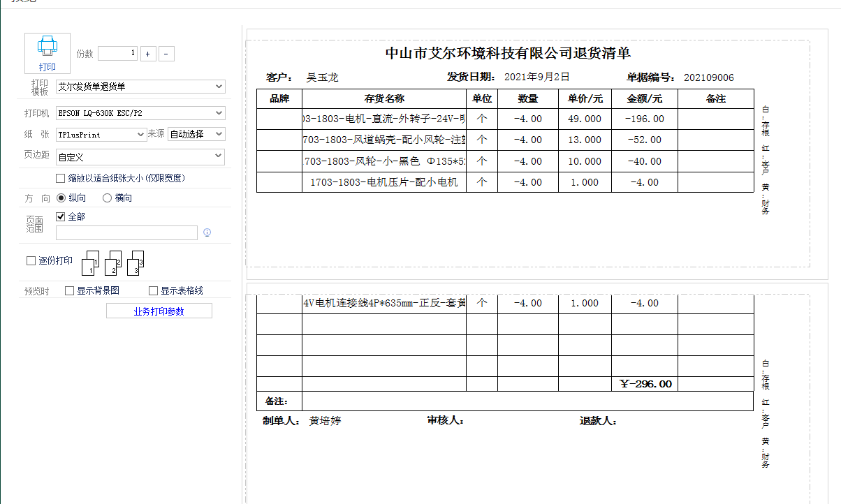Open the 页边距 自定义 dropdown

[140, 156]
